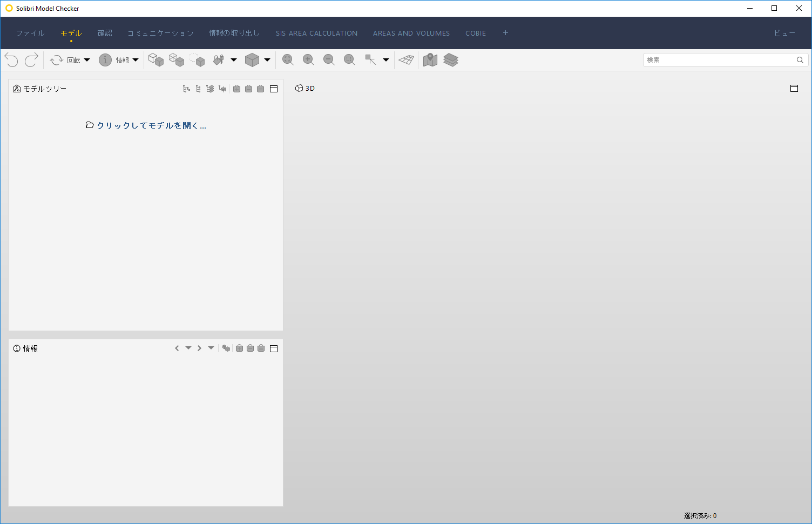Click the zoom to selection magnifier icon
812x524 pixels.
(350, 60)
